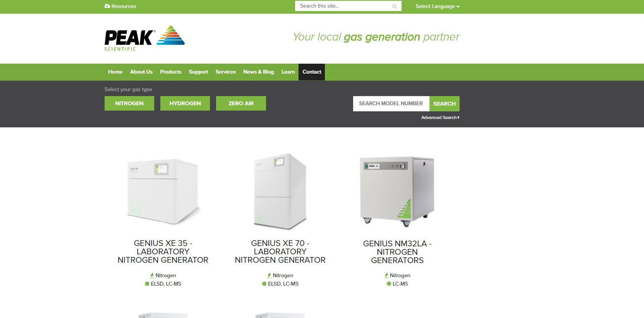The height and width of the screenshot is (318, 644).
Task: Click the Resources cloud download icon
Action: [107, 6]
